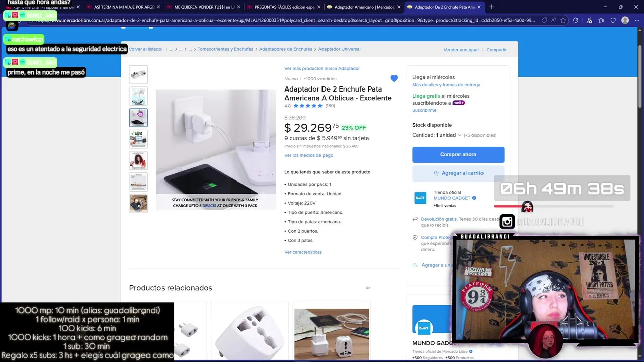Screen dimensions: 644x362
Task: Select fifth thumbnail showing a woman
Action: pos(138,160)
